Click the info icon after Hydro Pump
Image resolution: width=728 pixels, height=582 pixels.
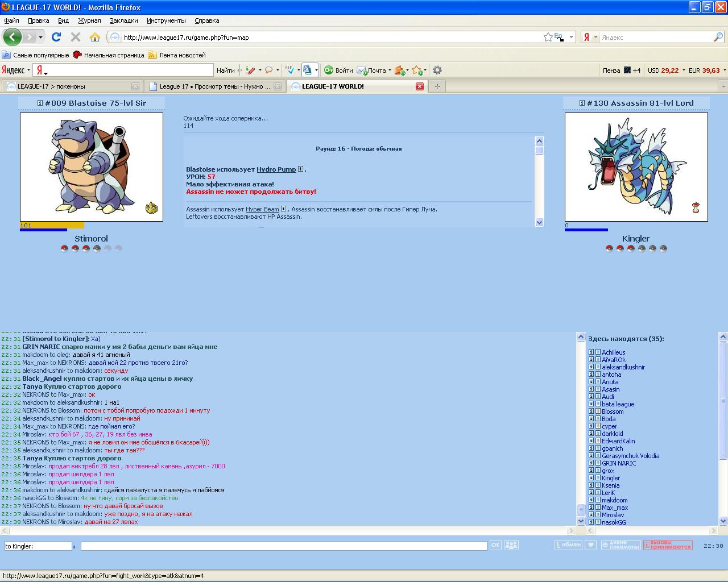[x=300, y=169]
